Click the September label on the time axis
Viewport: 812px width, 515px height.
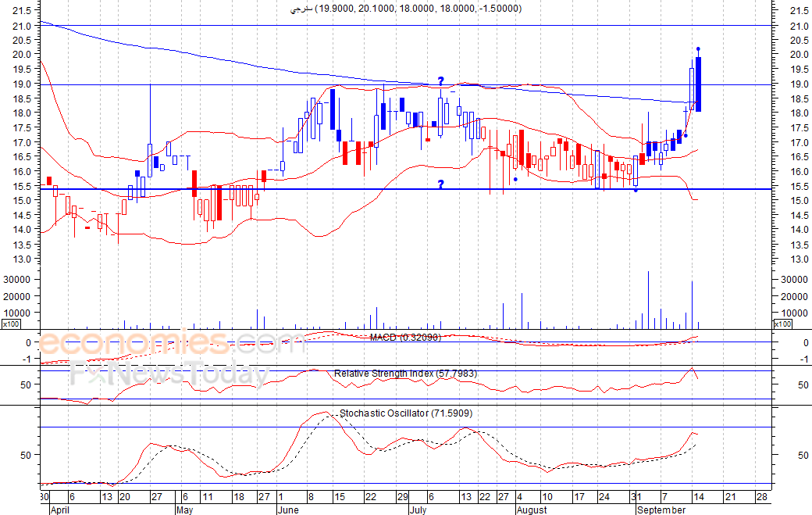click(661, 510)
